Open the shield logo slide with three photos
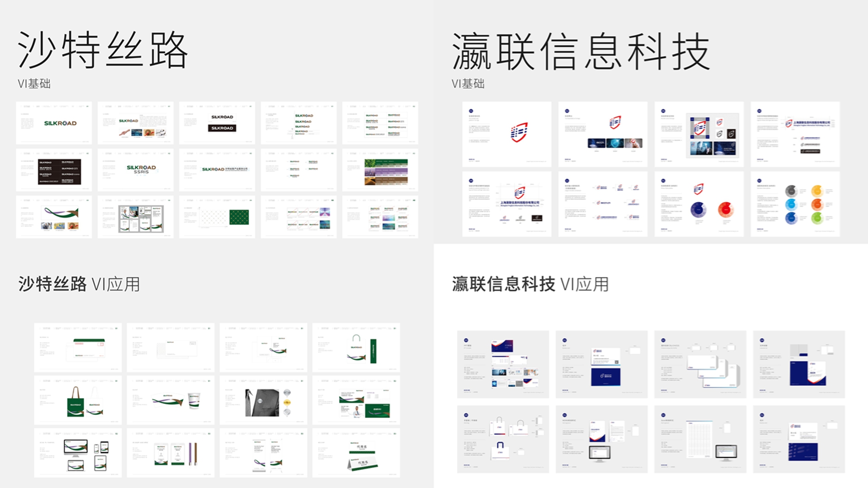868x488 pixels. (603, 134)
